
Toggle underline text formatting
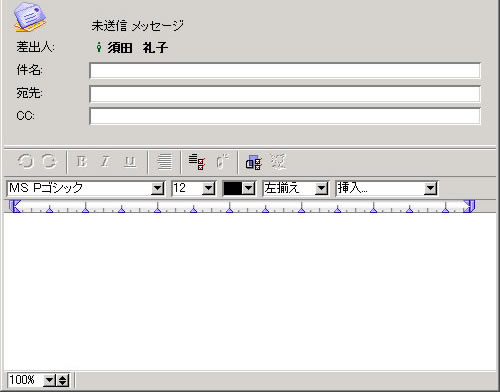coord(130,162)
